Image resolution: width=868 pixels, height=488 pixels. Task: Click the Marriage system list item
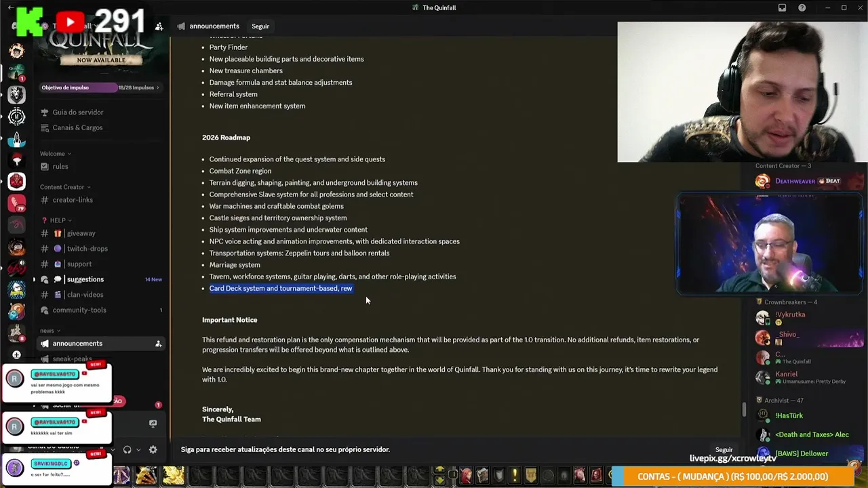click(x=235, y=265)
